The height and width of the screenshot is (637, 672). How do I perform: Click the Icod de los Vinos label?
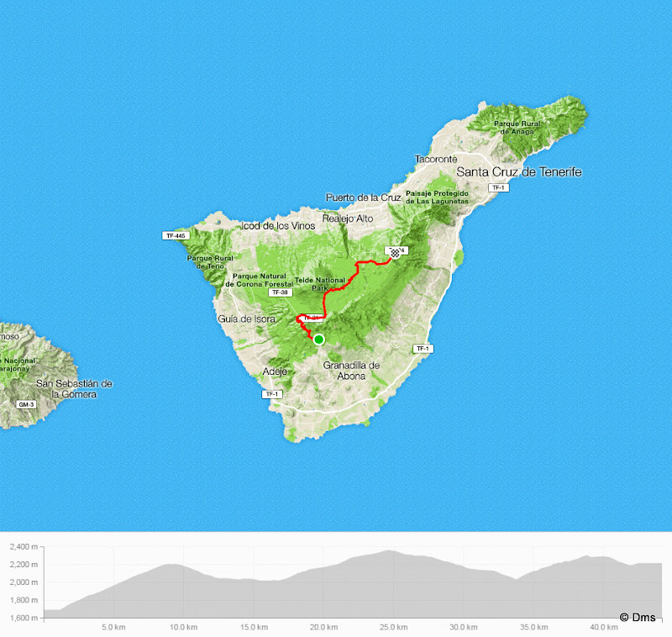pyautogui.click(x=278, y=226)
